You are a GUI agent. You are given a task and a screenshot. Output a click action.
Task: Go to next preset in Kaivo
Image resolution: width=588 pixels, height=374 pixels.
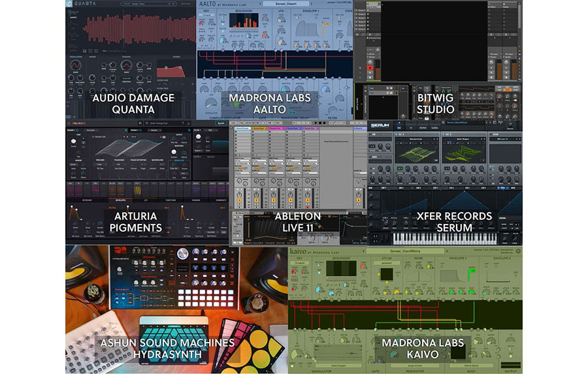447,251
